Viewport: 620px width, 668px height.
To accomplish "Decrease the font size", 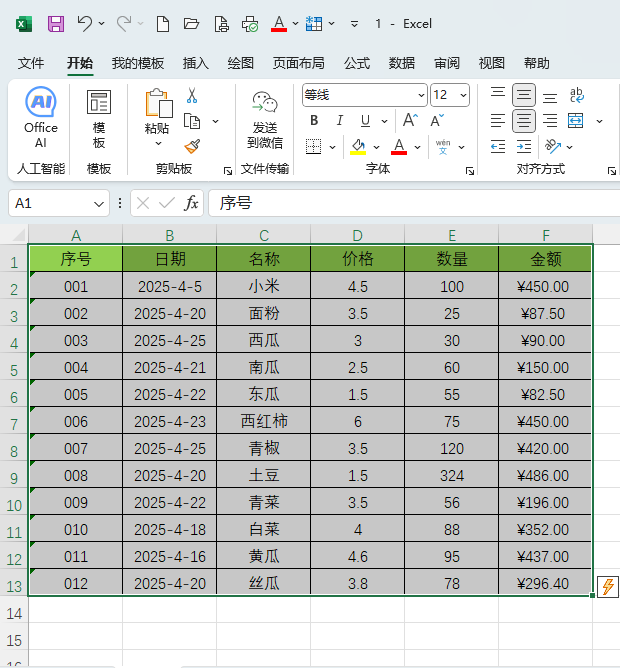I will pos(437,121).
